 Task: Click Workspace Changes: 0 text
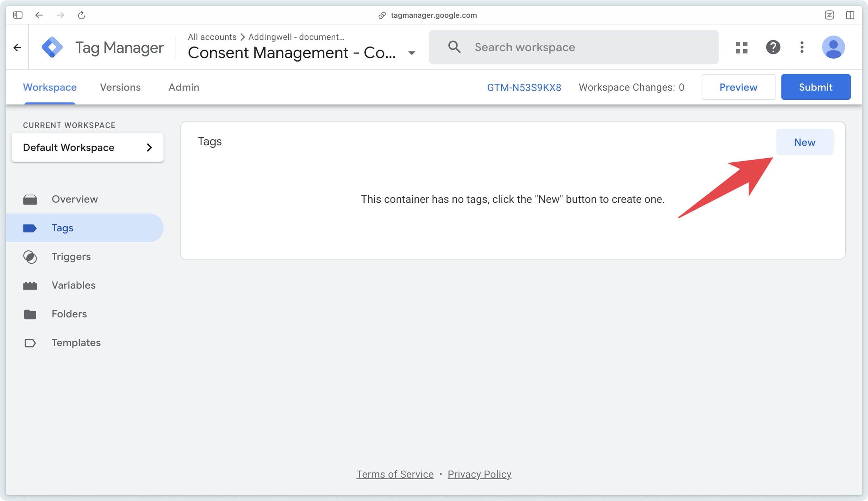click(631, 87)
